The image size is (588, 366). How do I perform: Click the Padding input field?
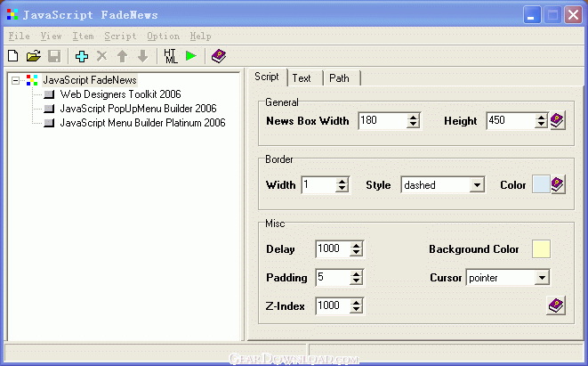(x=333, y=278)
